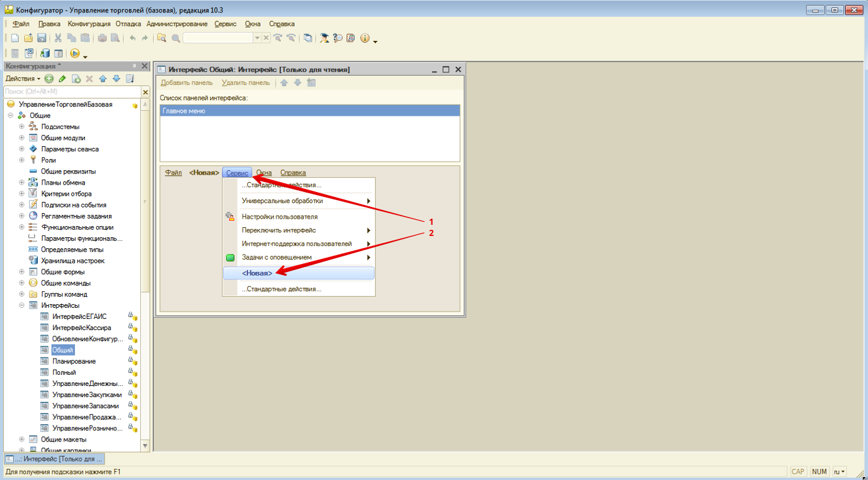The height and width of the screenshot is (480, 868).
Task: Collapse the Интерфейсы tree branch
Action: [x=22, y=305]
